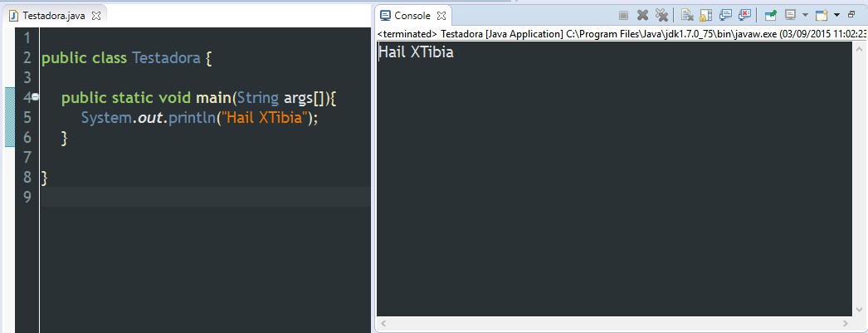
Task: Click the word main in method declaration
Action: [212, 98]
